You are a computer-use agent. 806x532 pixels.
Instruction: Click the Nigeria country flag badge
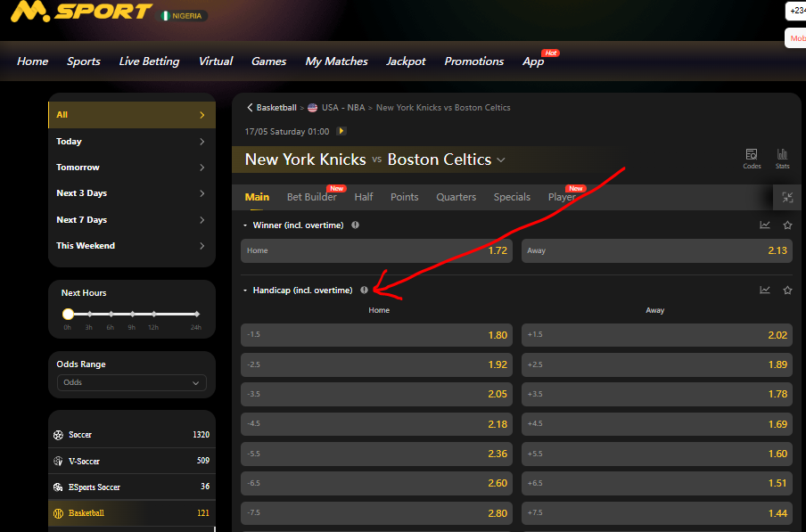tap(182, 16)
